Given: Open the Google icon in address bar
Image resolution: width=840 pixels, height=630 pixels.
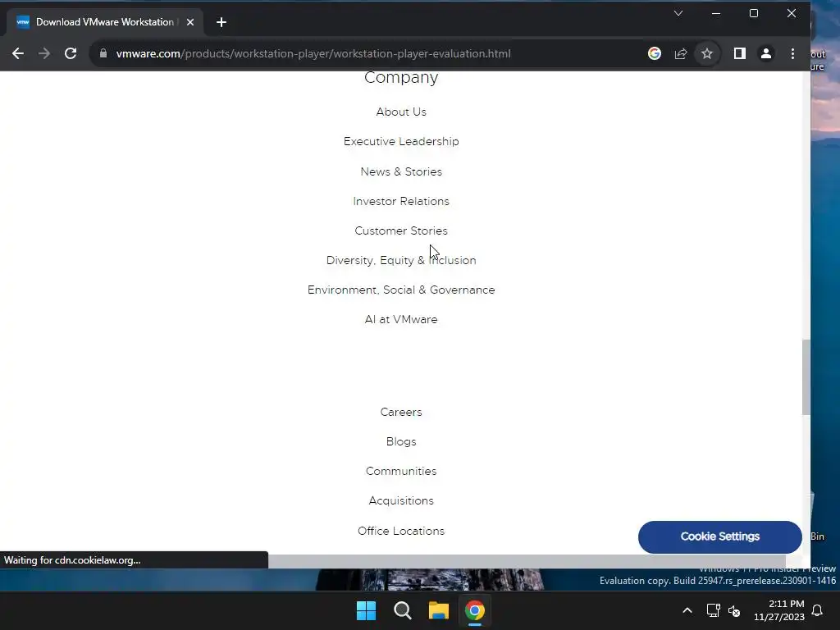Looking at the screenshot, I should 654,53.
